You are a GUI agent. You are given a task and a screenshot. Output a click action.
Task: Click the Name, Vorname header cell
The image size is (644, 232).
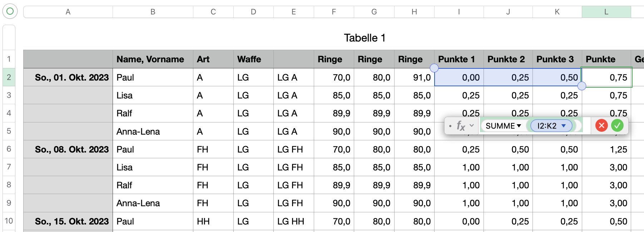coord(150,59)
